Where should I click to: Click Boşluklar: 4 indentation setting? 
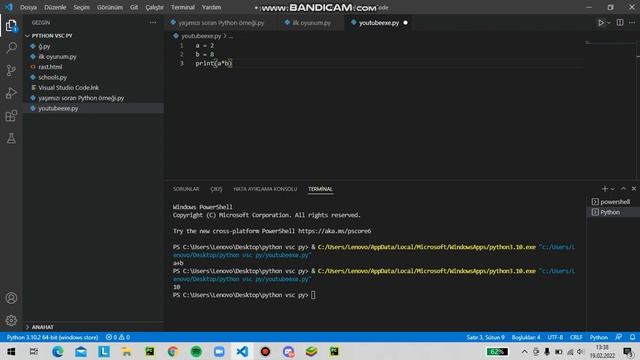coord(526,337)
